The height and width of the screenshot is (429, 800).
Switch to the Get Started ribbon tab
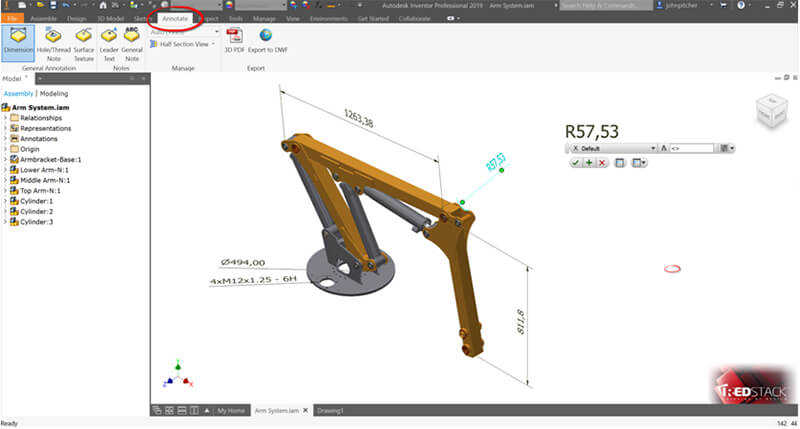coord(373,18)
